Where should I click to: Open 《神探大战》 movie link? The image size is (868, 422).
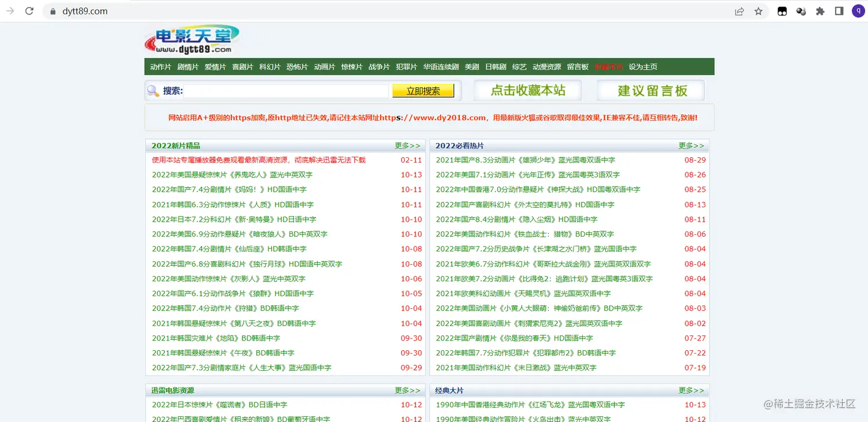(538, 189)
